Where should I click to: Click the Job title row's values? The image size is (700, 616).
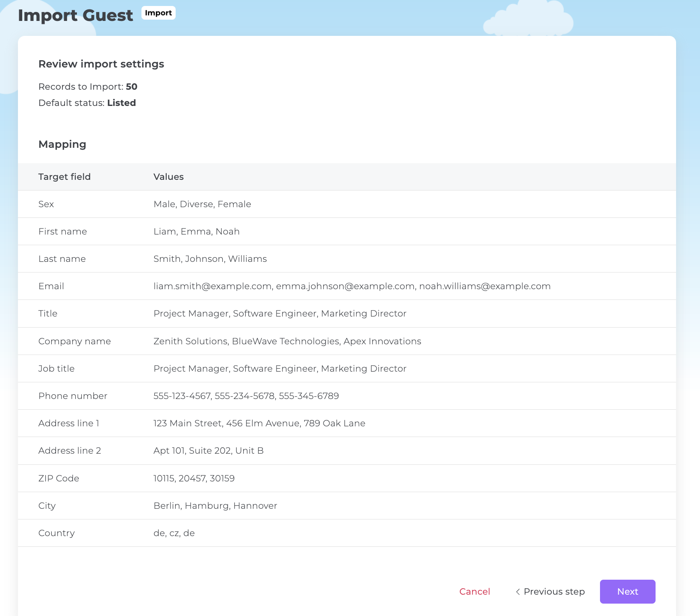[280, 369]
